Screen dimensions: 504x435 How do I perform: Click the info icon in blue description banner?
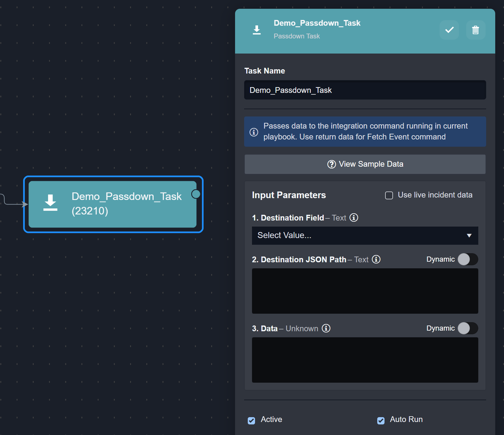coord(254,132)
